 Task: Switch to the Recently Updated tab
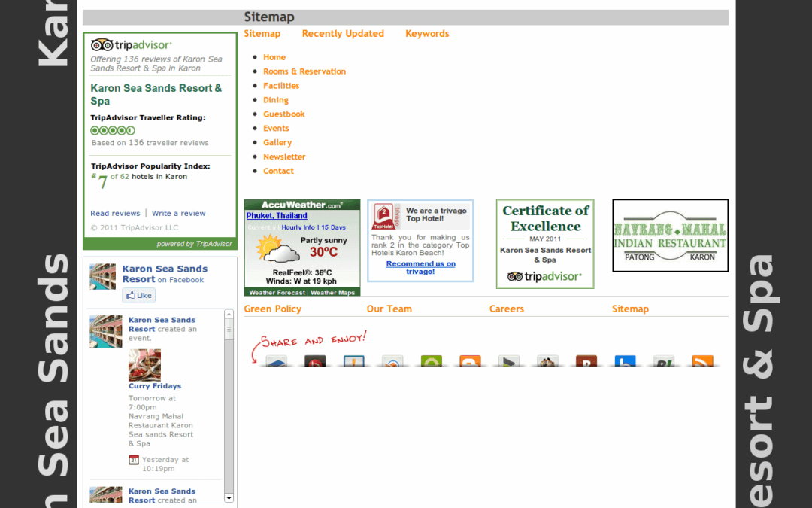(x=343, y=34)
